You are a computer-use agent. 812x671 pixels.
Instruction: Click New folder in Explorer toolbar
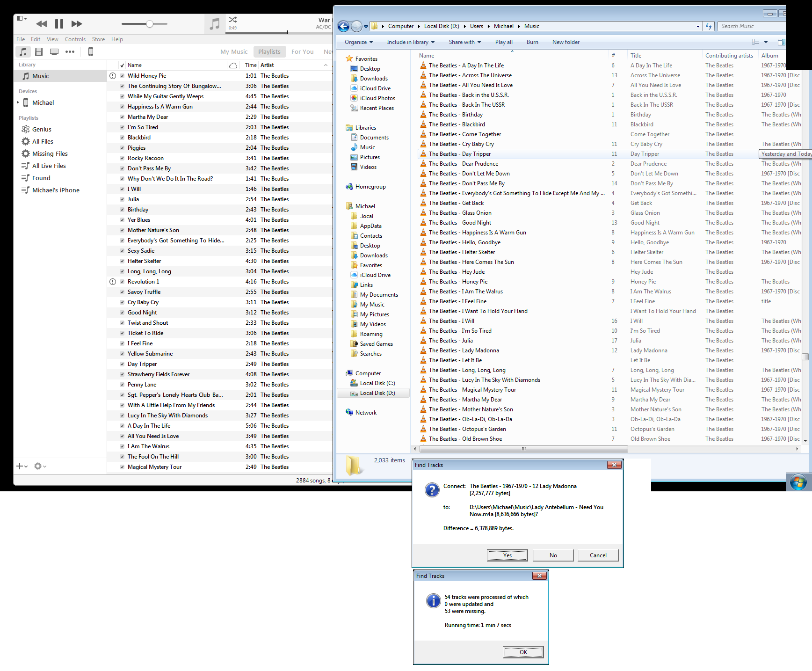click(x=566, y=42)
